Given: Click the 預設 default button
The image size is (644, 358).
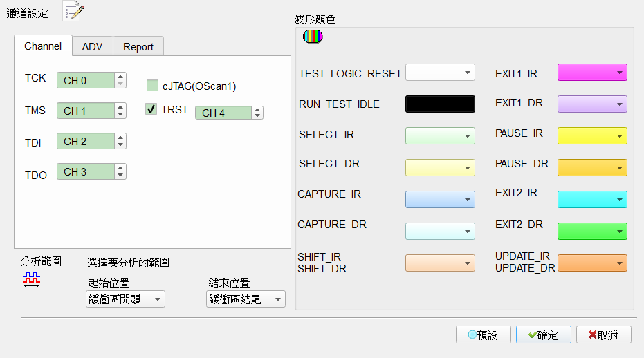Looking at the screenshot, I should coord(484,335).
